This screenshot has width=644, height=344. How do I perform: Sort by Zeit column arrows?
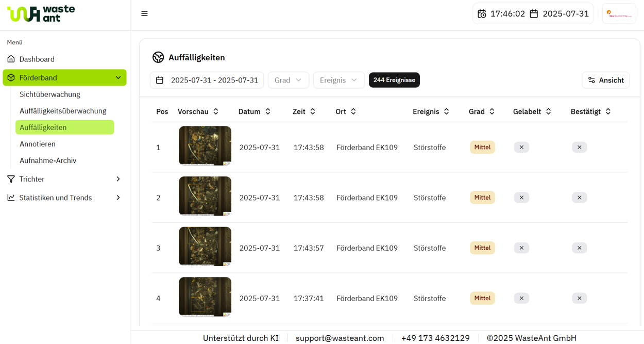pos(313,111)
